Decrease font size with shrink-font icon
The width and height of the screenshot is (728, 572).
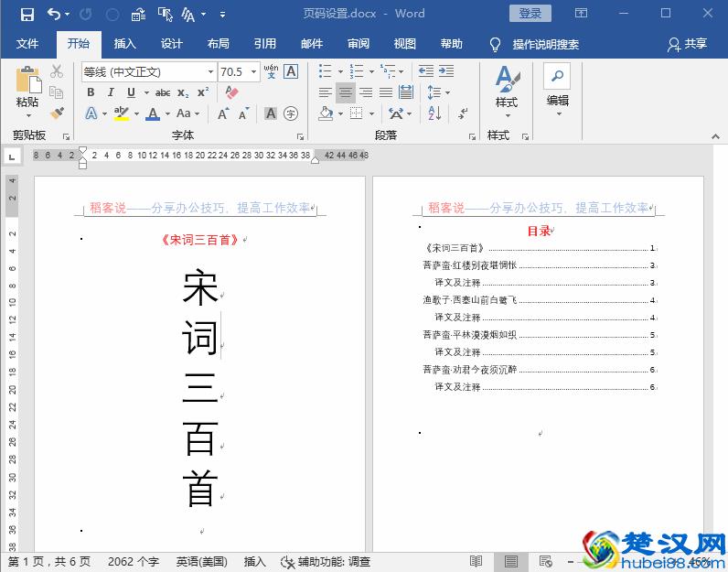(244, 113)
